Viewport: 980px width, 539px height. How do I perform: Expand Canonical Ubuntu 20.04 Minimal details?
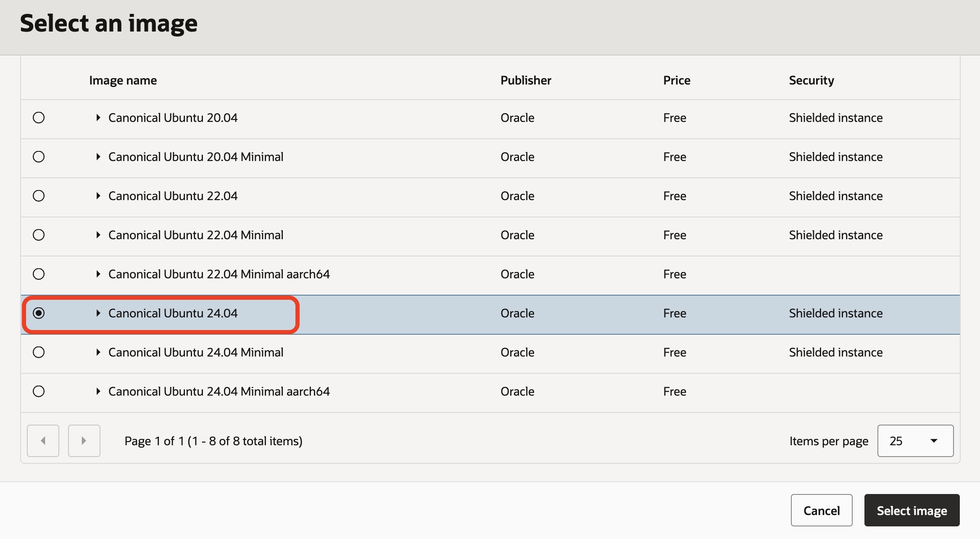click(98, 157)
